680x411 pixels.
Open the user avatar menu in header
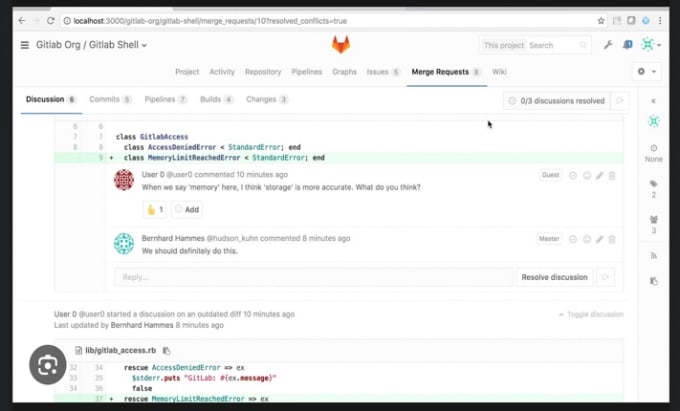tap(651, 45)
